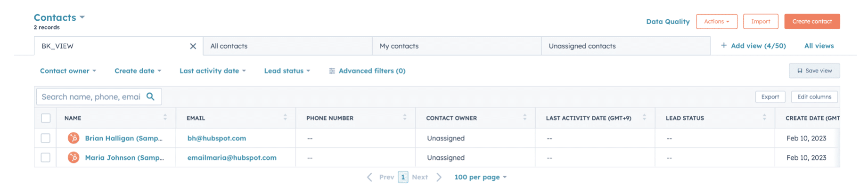Click the Prev pagination label
Screen dimensions: 868x194
pos(387,177)
